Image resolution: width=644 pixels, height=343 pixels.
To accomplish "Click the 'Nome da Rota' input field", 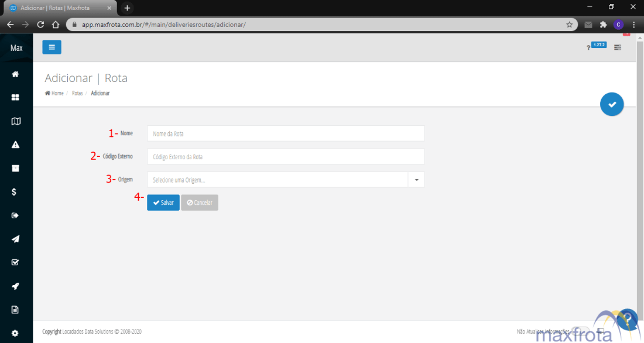I will tap(285, 133).
